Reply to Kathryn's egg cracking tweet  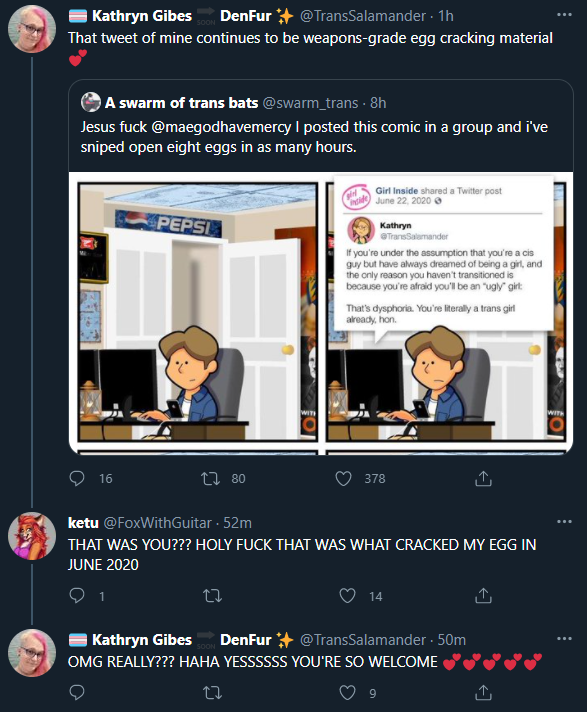pyautogui.click(x=77, y=478)
